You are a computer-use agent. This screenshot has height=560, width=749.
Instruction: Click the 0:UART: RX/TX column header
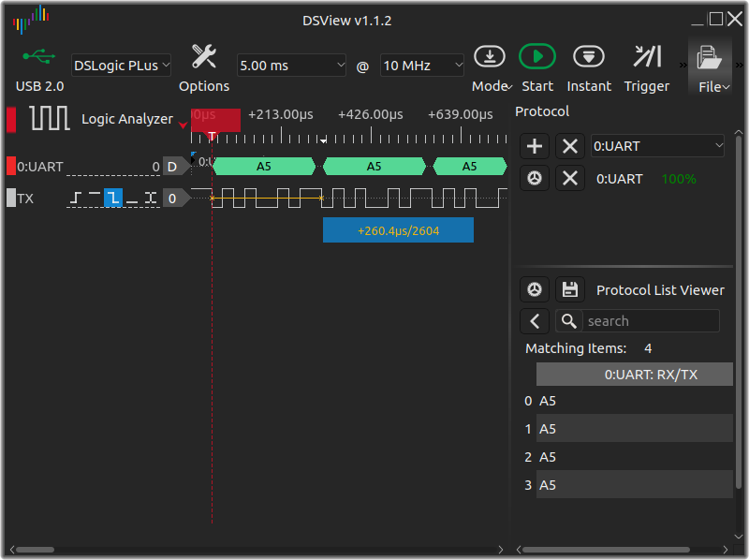point(634,375)
